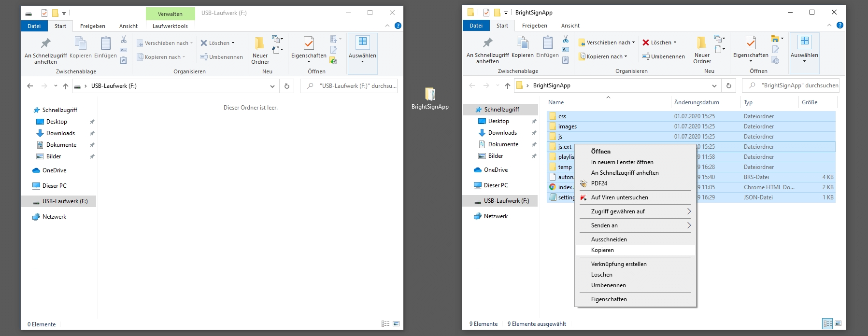Screen dimensions: 868x336
Task: Click the help icon in USB-Laufwerk window
Action: (x=398, y=26)
